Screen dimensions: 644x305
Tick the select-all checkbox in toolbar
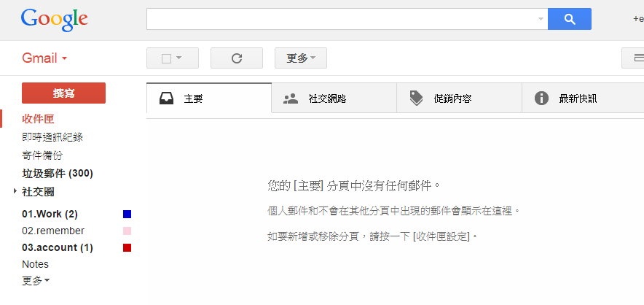[x=166, y=58]
